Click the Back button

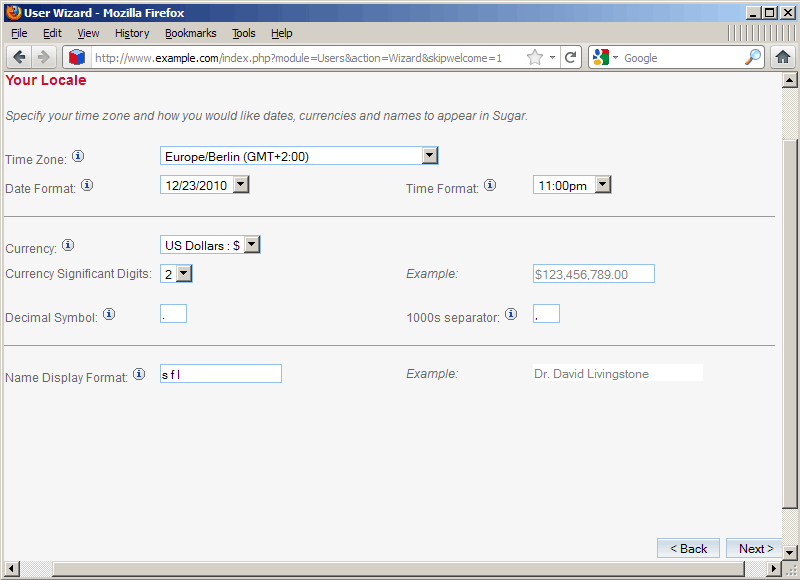pos(688,548)
